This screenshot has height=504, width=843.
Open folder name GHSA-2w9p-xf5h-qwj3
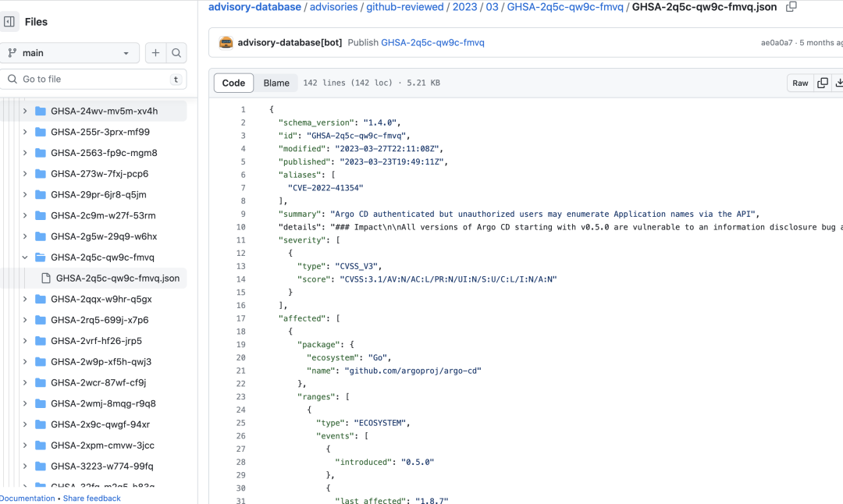click(101, 361)
